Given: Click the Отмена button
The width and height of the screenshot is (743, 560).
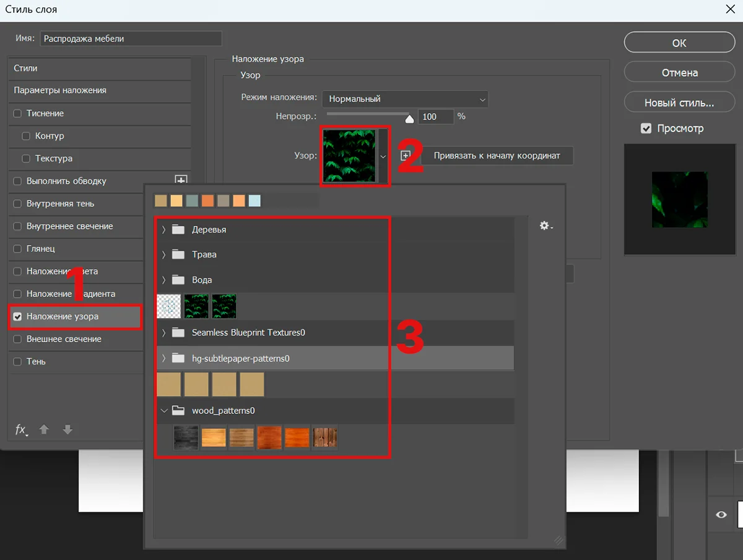Looking at the screenshot, I should point(679,72).
